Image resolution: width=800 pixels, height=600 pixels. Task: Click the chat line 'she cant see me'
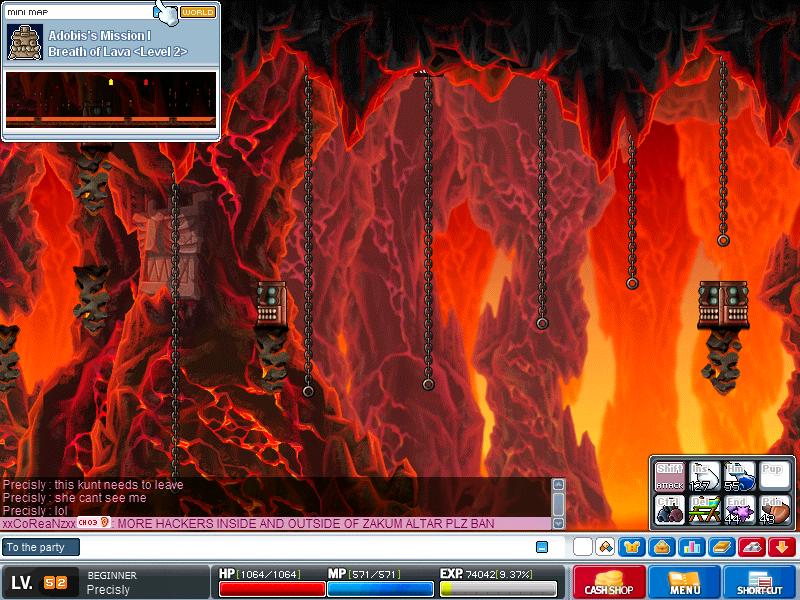click(74, 497)
